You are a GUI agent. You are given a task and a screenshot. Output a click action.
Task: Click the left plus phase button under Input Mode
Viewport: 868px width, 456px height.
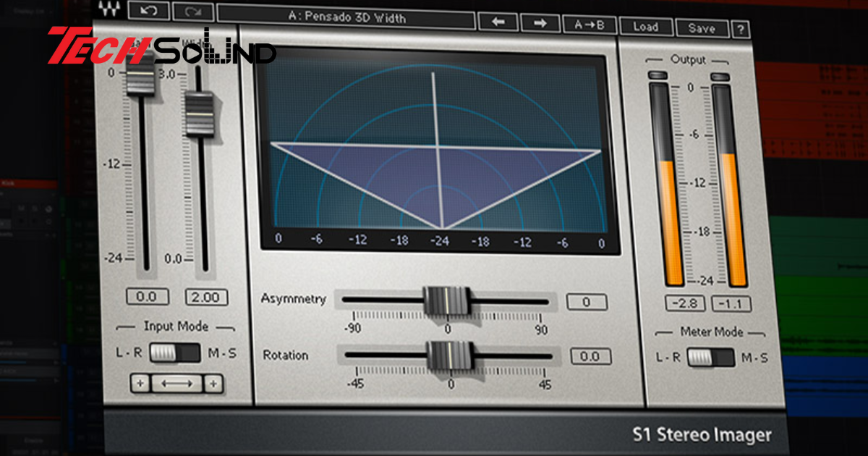(140, 384)
